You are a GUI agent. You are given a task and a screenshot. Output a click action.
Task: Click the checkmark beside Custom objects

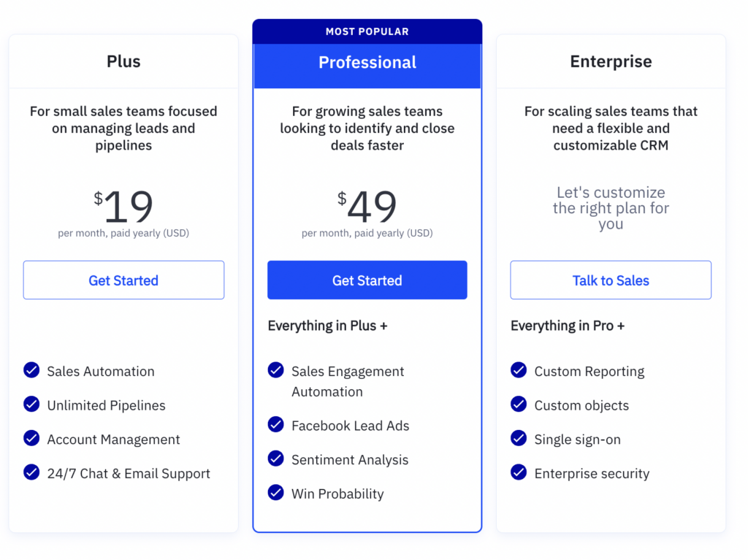(x=519, y=404)
